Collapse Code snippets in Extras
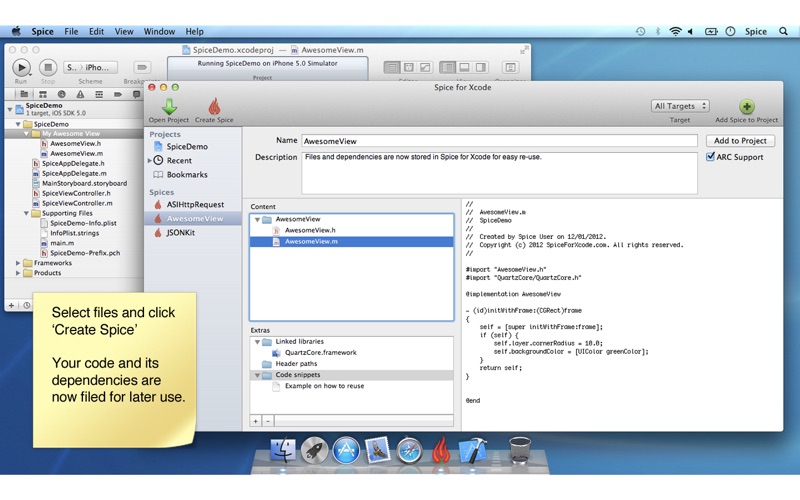Screen dimensions: 800x500 point(257,375)
